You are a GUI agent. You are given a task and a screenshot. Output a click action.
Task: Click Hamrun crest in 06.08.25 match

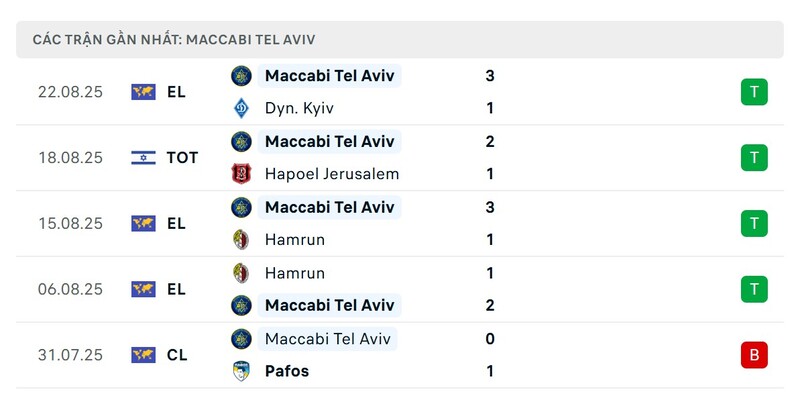[241, 273]
